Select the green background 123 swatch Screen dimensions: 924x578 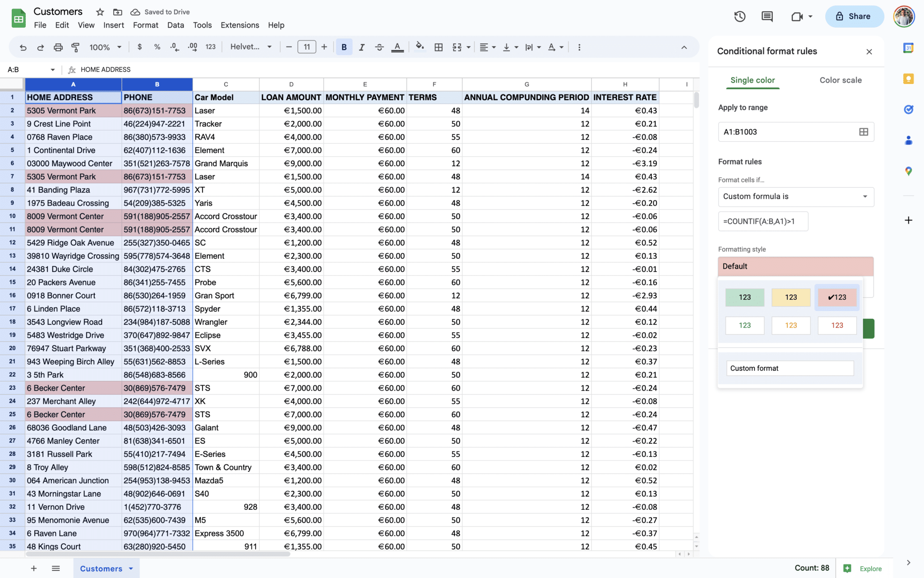tap(744, 297)
